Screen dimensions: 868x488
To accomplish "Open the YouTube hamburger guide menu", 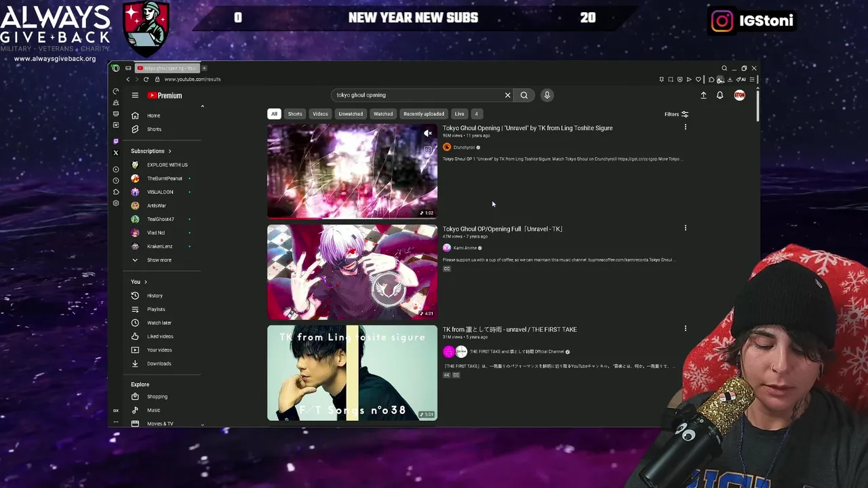I will click(x=135, y=96).
